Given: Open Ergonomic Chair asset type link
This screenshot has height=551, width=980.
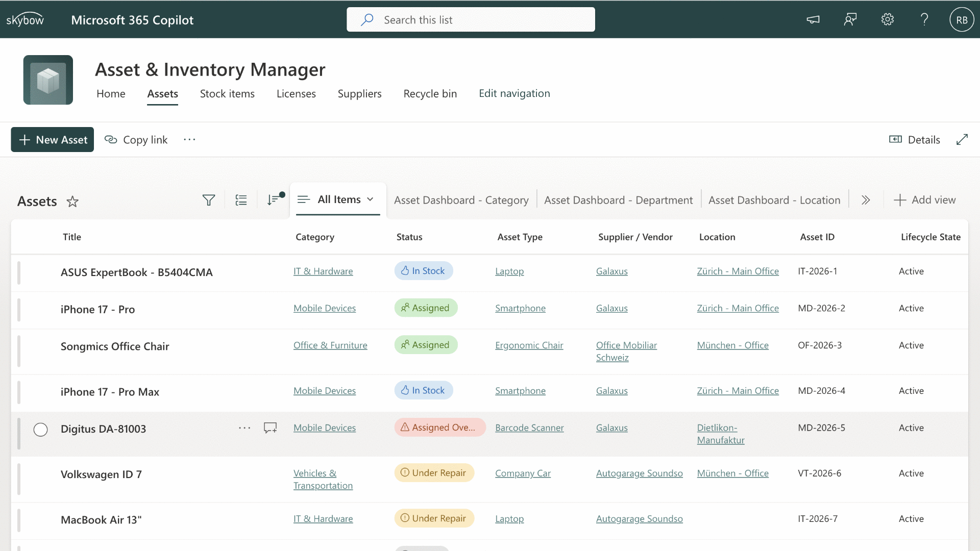Looking at the screenshot, I should click(529, 345).
